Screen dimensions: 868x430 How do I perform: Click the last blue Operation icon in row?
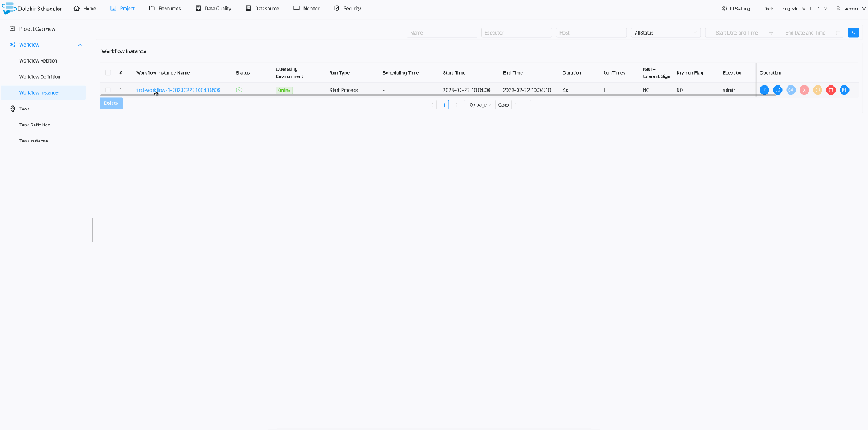(x=844, y=90)
